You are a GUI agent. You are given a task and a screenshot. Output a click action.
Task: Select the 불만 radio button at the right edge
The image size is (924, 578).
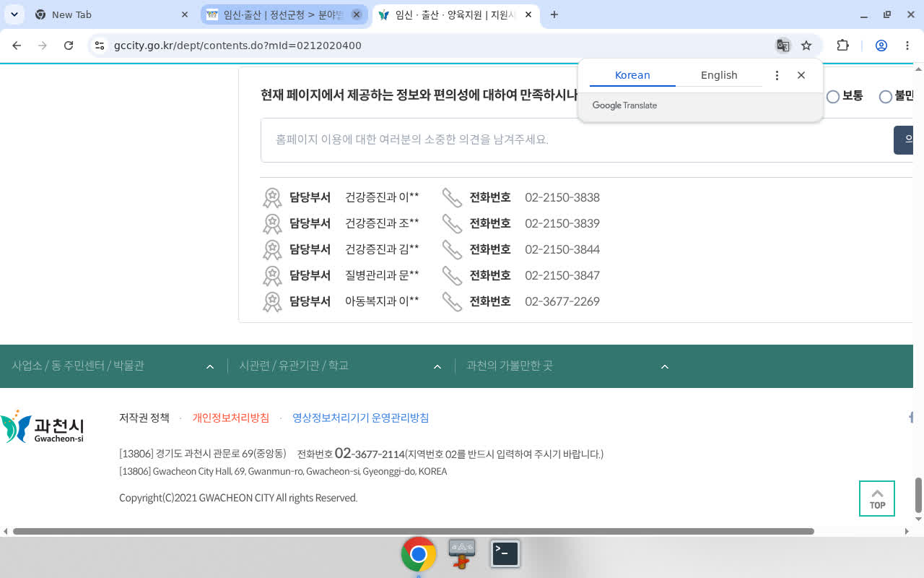coord(886,96)
